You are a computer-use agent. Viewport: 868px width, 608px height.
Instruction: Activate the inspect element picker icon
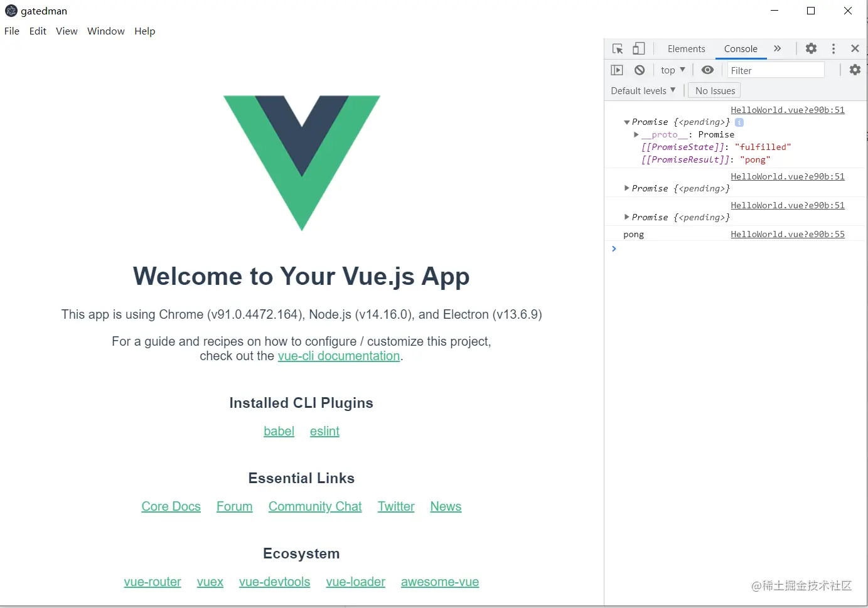618,49
